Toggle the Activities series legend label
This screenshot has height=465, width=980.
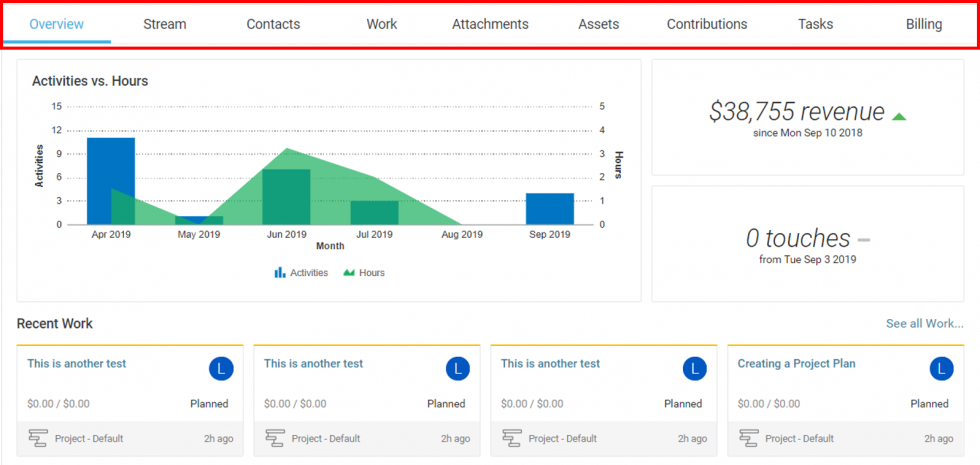[x=308, y=273]
